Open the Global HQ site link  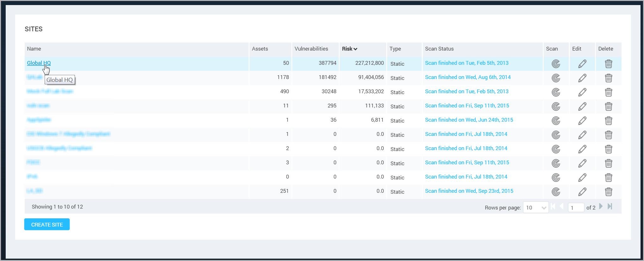[39, 63]
